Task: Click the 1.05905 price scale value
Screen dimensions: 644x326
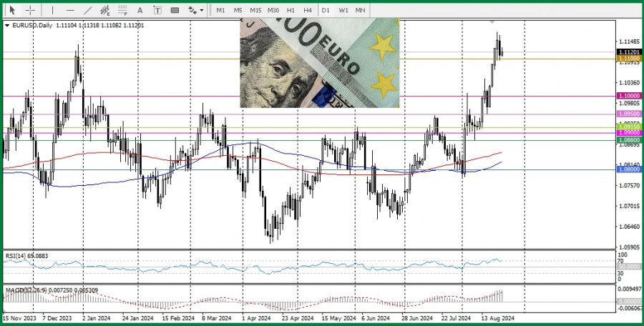Action: click(629, 247)
